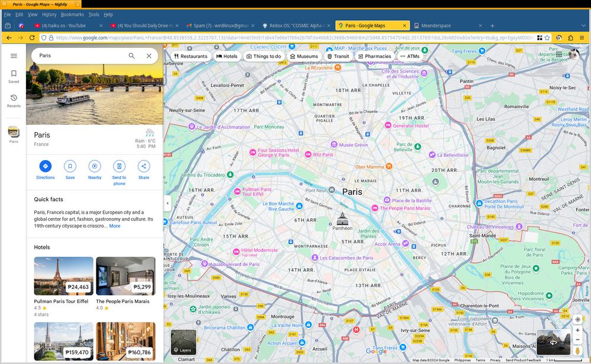Screen dimensions: 591x364
Task: Open the Bookmarks menu
Action: click(72, 14)
